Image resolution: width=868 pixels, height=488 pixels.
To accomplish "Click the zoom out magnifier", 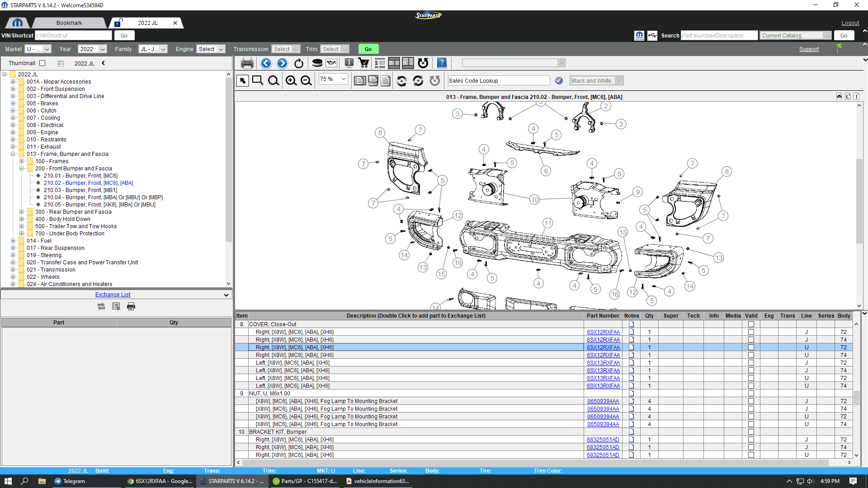I will point(306,81).
